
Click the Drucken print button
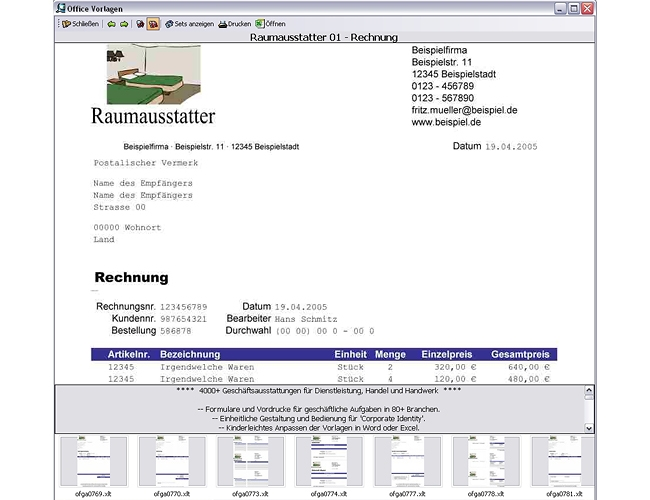(x=235, y=24)
